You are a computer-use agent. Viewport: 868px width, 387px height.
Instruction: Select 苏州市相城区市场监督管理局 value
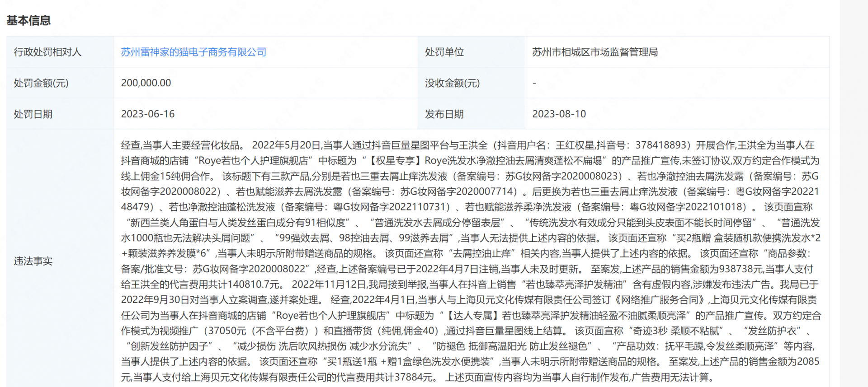tap(595, 52)
